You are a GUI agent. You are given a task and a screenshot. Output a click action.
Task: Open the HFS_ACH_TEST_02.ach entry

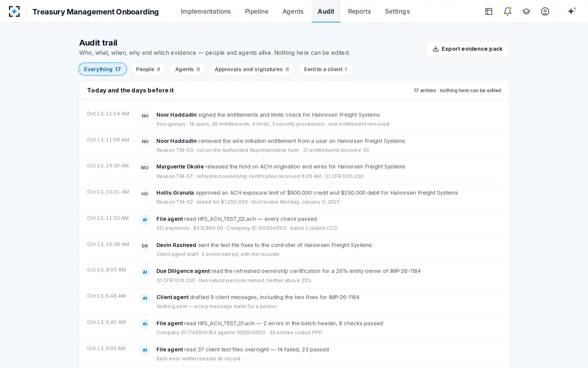point(294,223)
